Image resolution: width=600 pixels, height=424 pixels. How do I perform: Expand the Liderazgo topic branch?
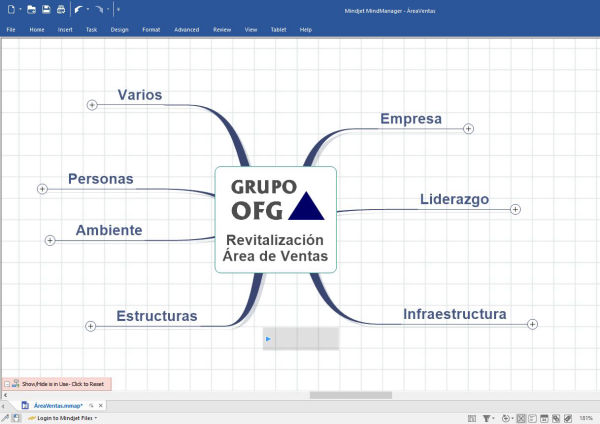point(515,209)
